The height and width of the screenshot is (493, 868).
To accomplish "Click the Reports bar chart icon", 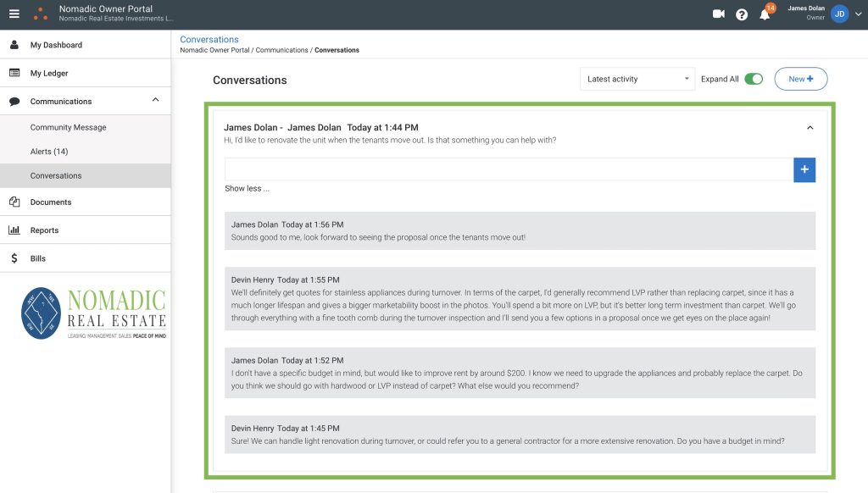I will [x=14, y=230].
